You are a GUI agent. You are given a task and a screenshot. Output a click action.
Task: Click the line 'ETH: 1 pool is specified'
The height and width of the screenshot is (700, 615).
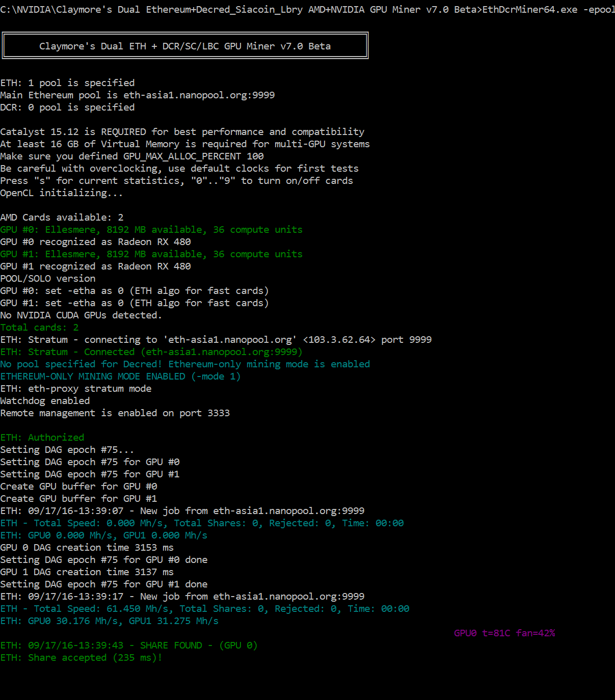point(68,83)
